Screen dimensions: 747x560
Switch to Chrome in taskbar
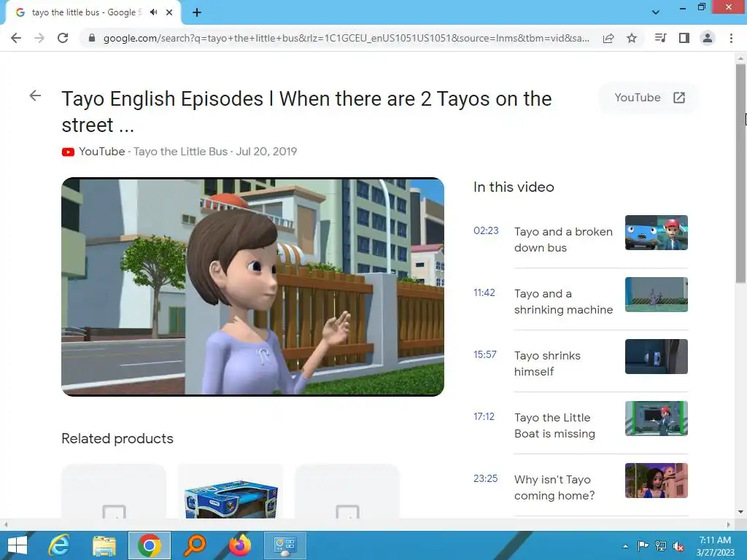pyautogui.click(x=149, y=545)
